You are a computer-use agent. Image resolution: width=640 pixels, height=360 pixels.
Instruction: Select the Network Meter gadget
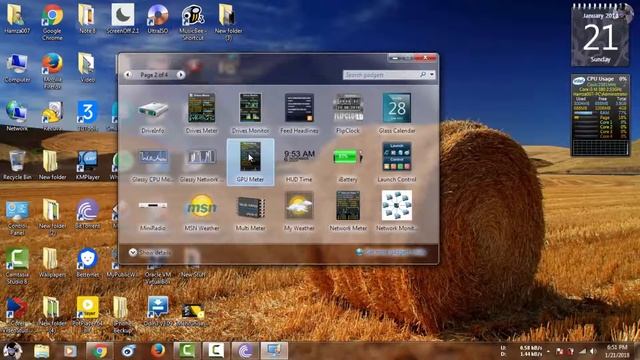coord(348,211)
